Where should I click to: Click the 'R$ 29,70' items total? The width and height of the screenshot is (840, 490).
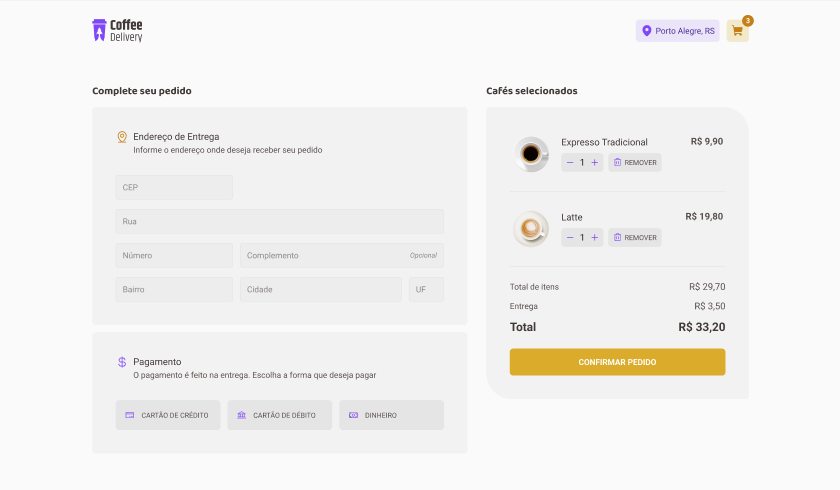point(707,287)
